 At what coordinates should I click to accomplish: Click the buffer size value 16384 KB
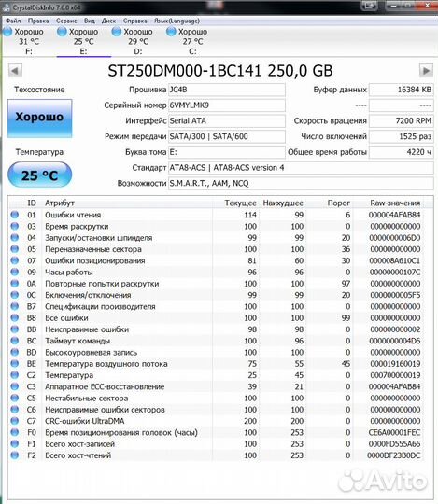[x=402, y=90]
